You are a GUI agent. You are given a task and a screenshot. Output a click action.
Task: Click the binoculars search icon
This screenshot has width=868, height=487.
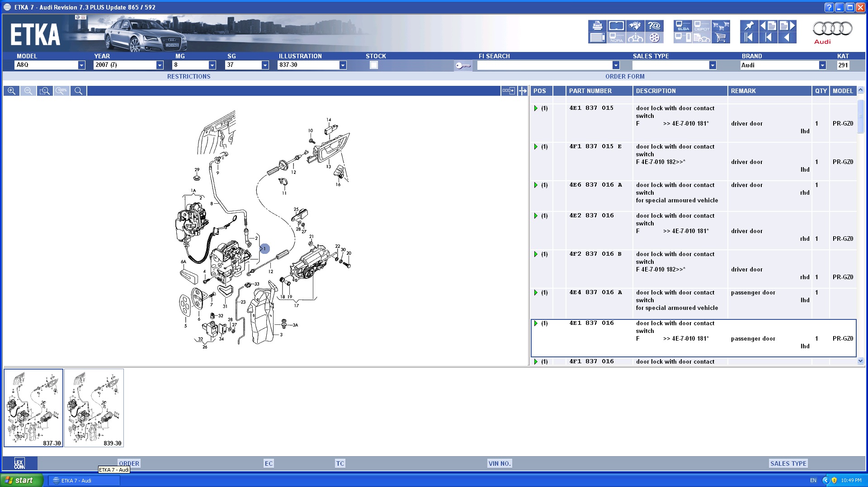tap(635, 26)
